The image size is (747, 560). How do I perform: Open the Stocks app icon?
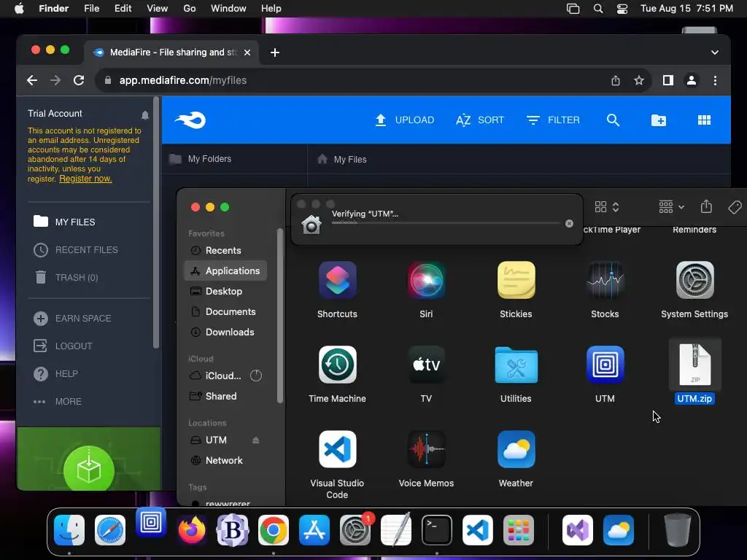pos(605,280)
